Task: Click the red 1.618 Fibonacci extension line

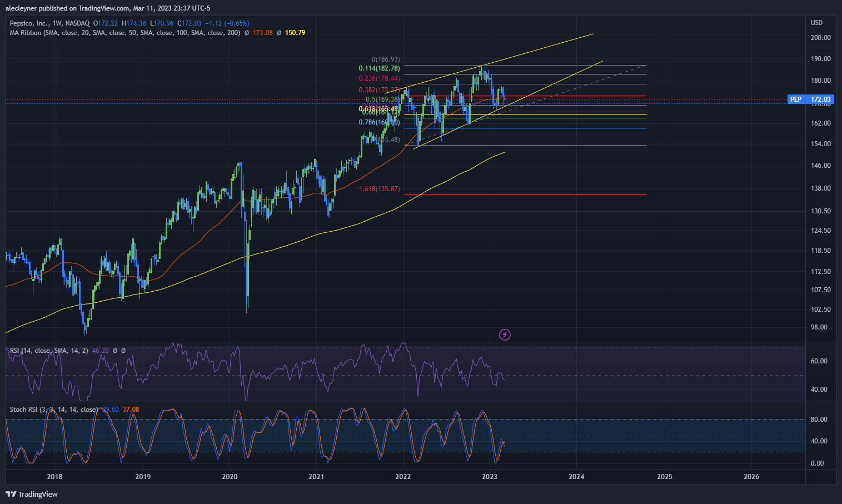Action: tap(525, 194)
